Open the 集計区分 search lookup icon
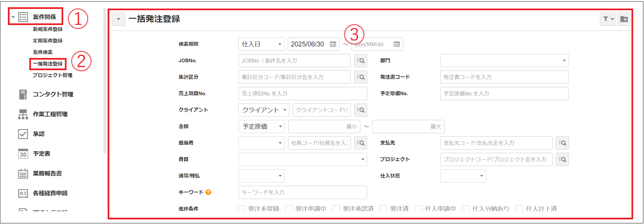 [x=361, y=77]
